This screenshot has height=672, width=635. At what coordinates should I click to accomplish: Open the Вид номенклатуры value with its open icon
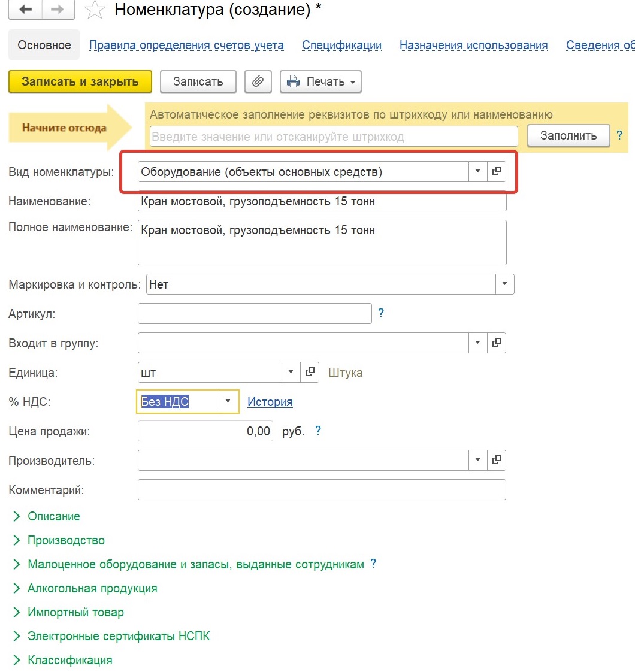coord(497,171)
